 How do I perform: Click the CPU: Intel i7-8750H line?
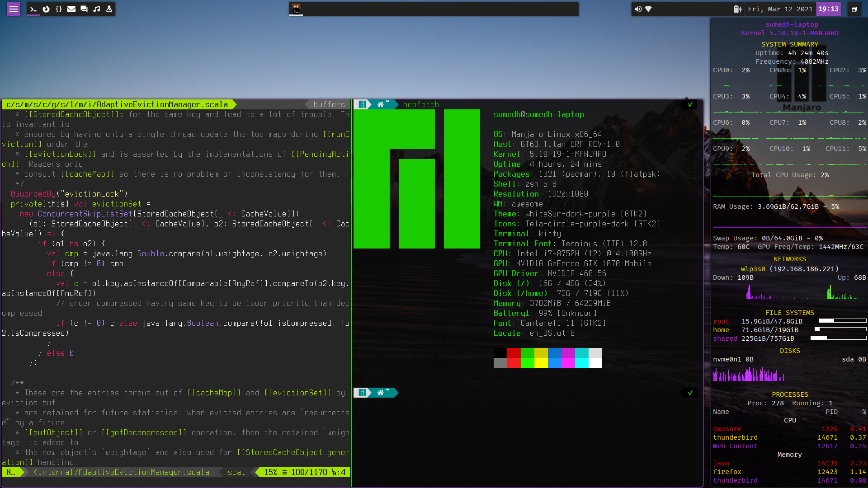click(573, 254)
